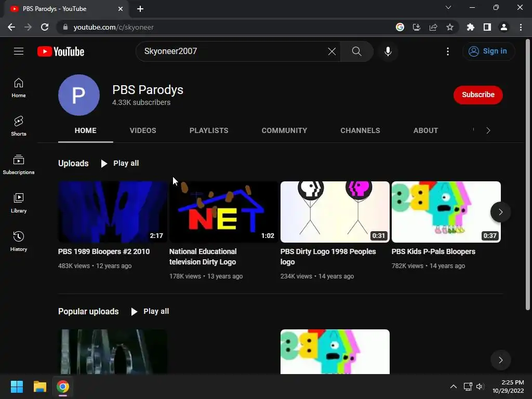Open the Uploads section link

(x=73, y=164)
